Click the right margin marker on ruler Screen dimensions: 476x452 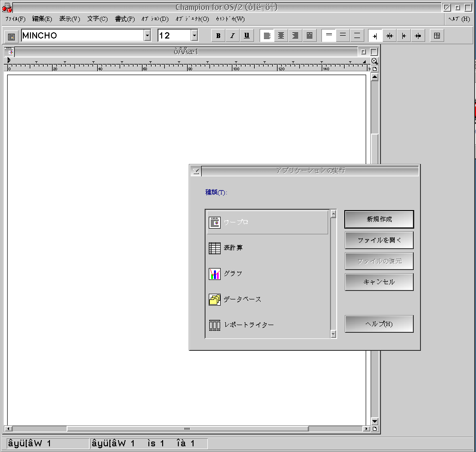pos(364,62)
